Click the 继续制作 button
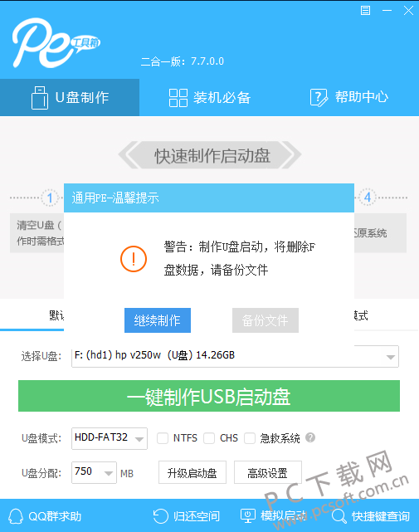The height and width of the screenshot is (532, 419). (158, 320)
